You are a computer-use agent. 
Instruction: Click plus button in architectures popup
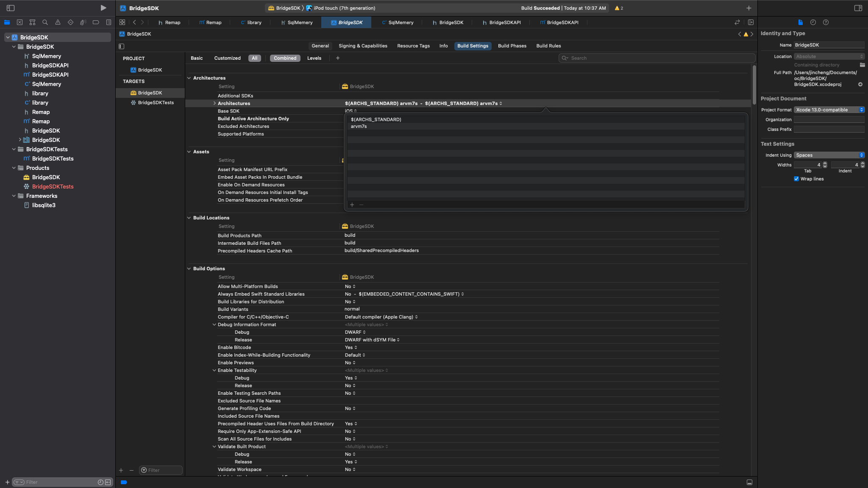(x=352, y=205)
